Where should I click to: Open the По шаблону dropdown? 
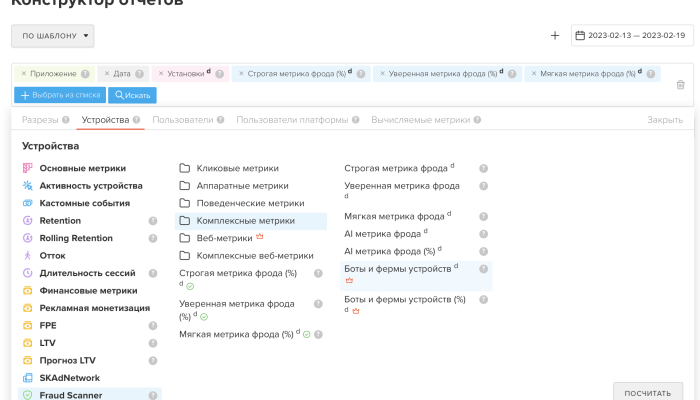tap(52, 36)
